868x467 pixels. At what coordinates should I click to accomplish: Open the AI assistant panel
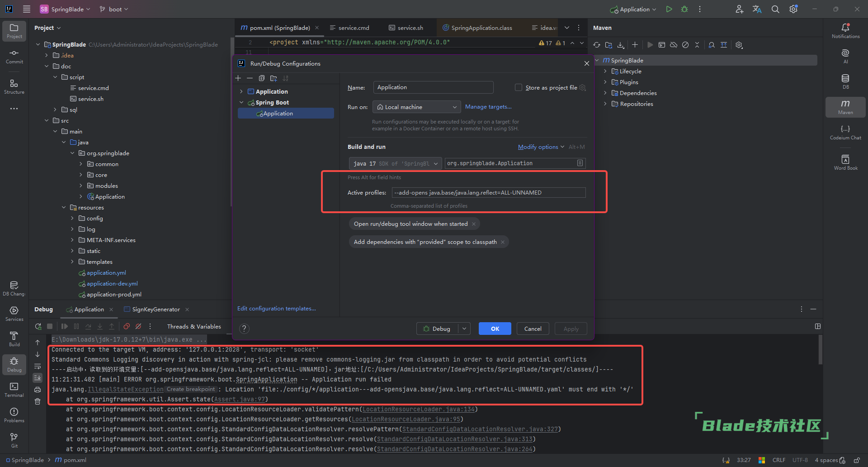pyautogui.click(x=845, y=56)
